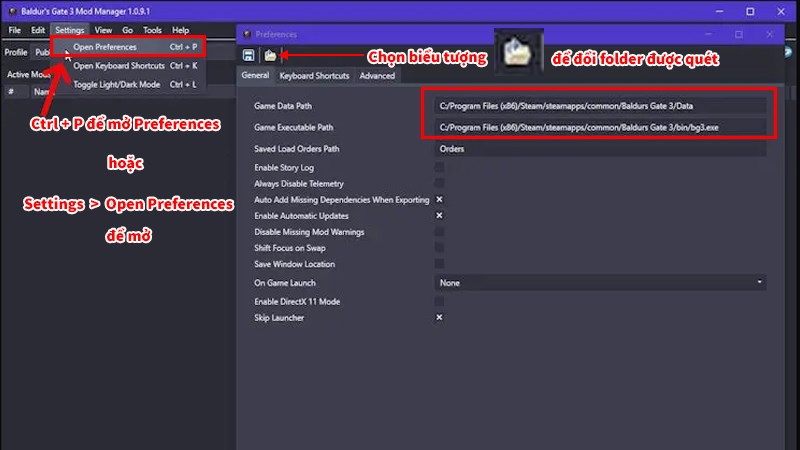Viewport: 800px width, 450px height.
Task: Click the Preferences window title icon
Action: point(247,34)
